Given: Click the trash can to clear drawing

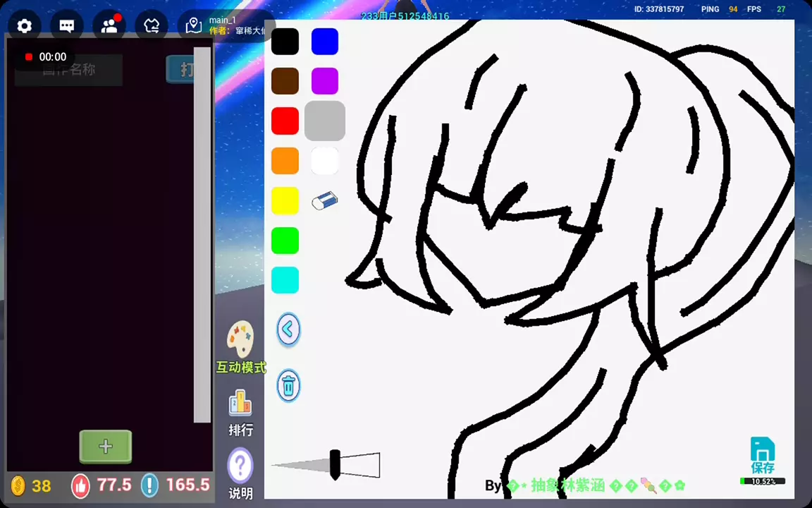Looking at the screenshot, I should coord(288,386).
